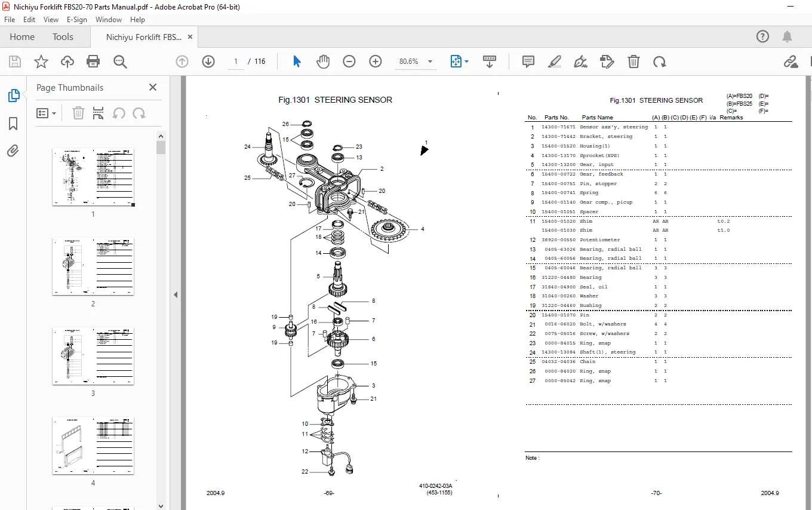Open the Bookmarks sidebar panel
812x510 pixels.
[x=13, y=124]
